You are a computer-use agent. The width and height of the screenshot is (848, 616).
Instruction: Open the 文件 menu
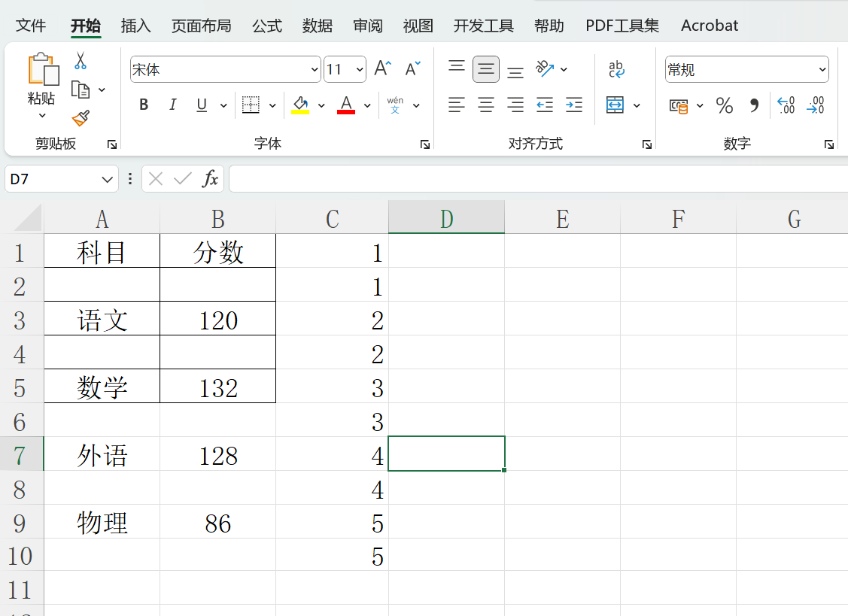click(x=31, y=26)
